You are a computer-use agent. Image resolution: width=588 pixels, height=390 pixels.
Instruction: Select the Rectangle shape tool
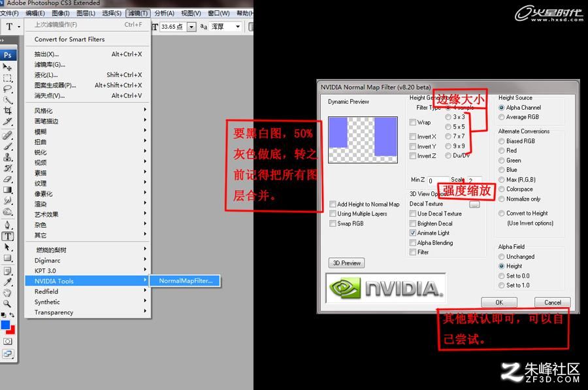(7, 258)
